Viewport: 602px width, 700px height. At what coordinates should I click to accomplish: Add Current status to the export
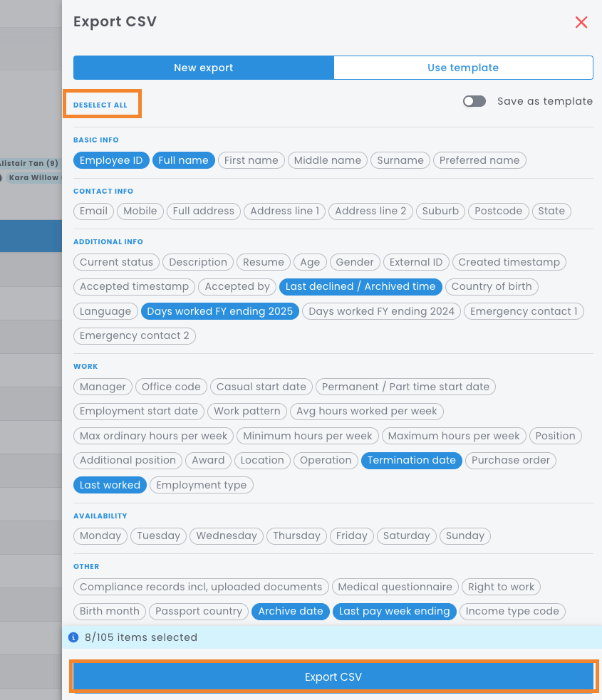point(116,262)
